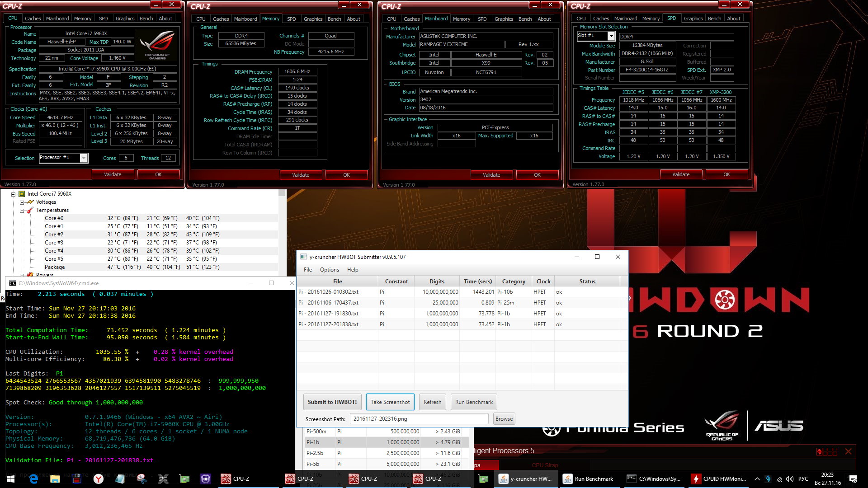Click the clock showing 20:23
Screen dimensions: 868x488
[x=827, y=475]
